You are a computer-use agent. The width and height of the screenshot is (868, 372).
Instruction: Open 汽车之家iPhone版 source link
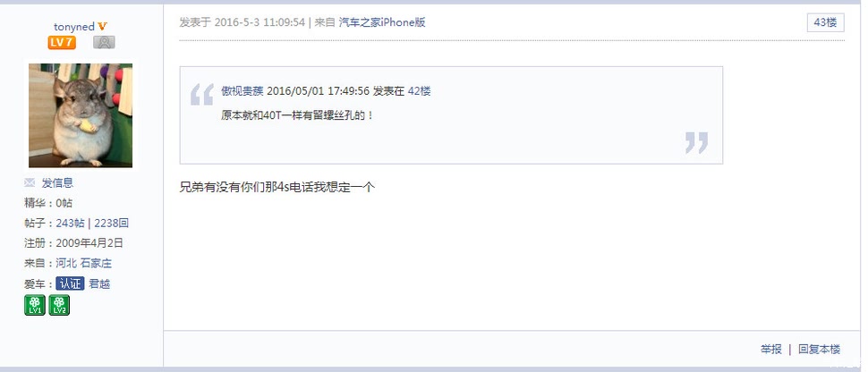pos(382,22)
